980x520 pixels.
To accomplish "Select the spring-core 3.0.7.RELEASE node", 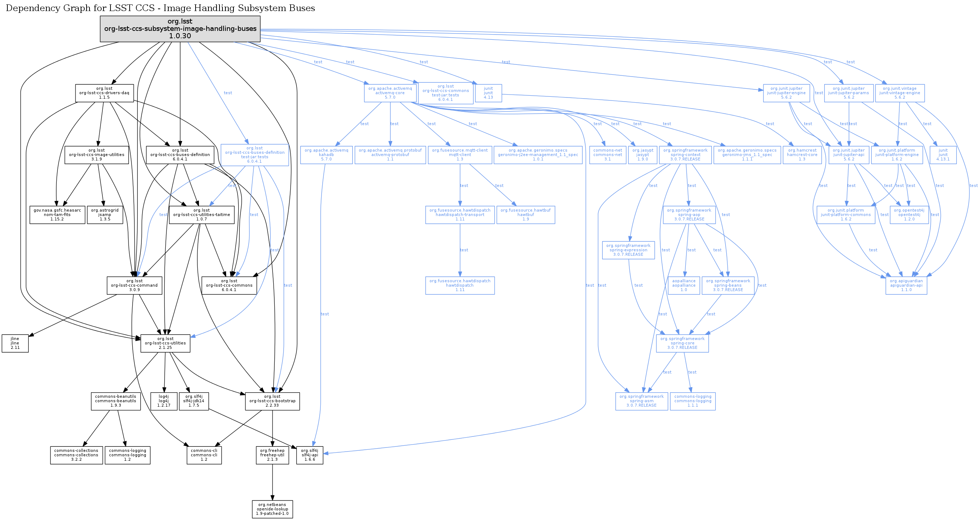I will click(x=682, y=343).
